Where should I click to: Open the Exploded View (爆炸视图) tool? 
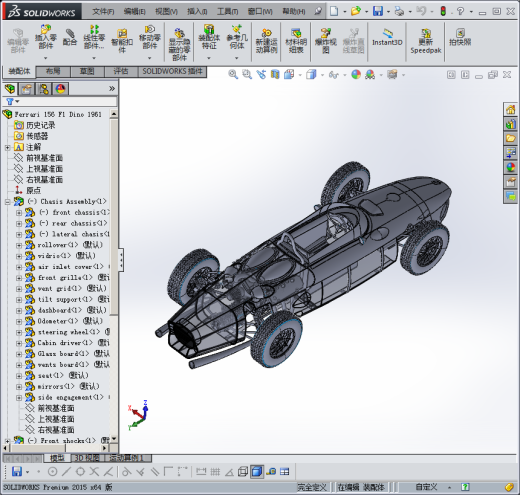[326, 41]
